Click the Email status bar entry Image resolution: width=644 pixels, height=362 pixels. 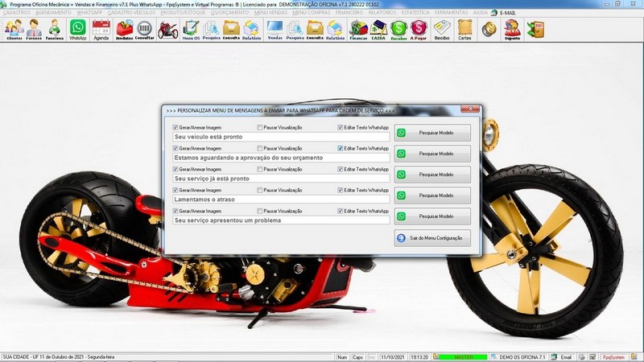tap(566, 357)
